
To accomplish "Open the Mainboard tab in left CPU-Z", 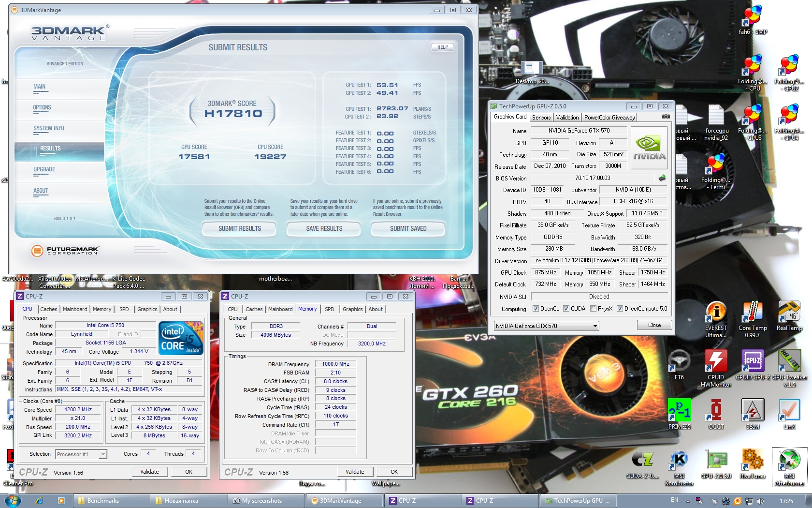I will [75, 309].
